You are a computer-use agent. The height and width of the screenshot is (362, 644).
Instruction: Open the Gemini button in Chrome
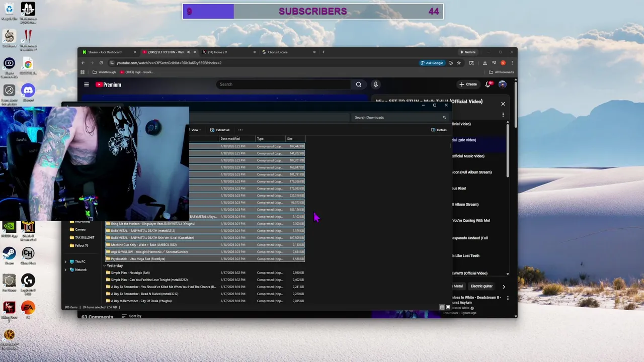coord(467,52)
